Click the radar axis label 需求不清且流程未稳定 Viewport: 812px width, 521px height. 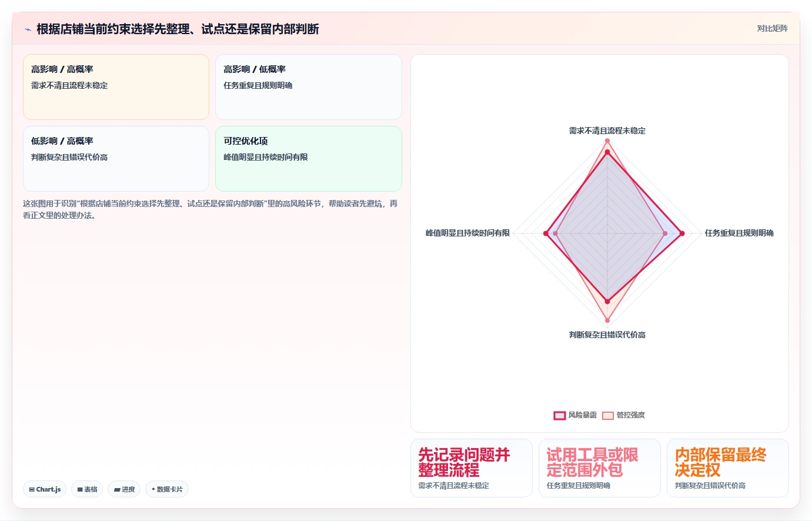coord(607,131)
